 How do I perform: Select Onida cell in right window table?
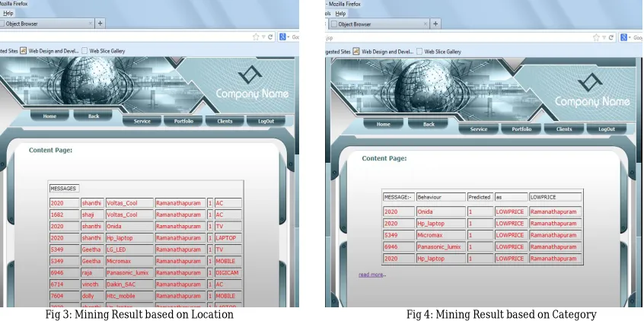click(x=441, y=211)
